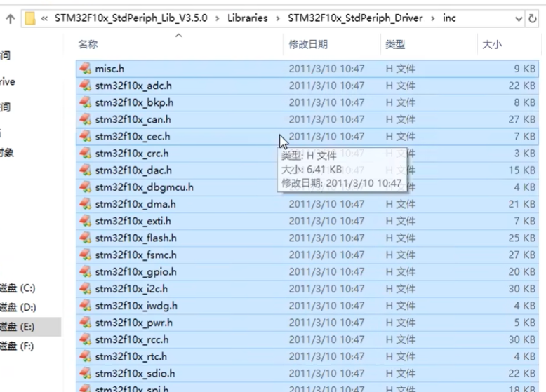Open chevron after STM32F10x_StdPeriph_Driver breadcrumb
The image size is (546, 392).
(432, 18)
